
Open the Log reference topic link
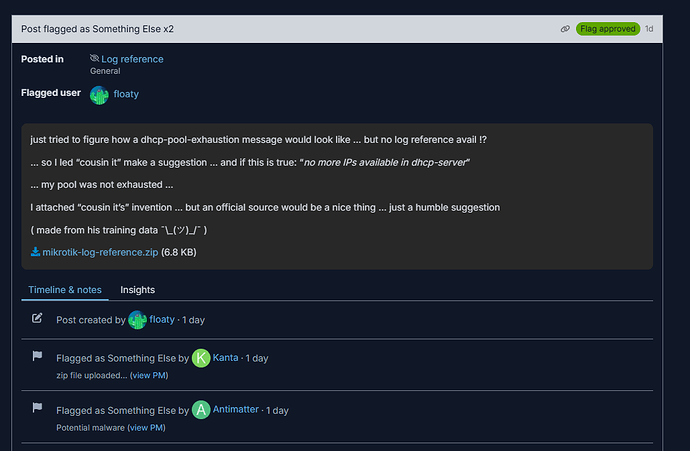tap(132, 59)
